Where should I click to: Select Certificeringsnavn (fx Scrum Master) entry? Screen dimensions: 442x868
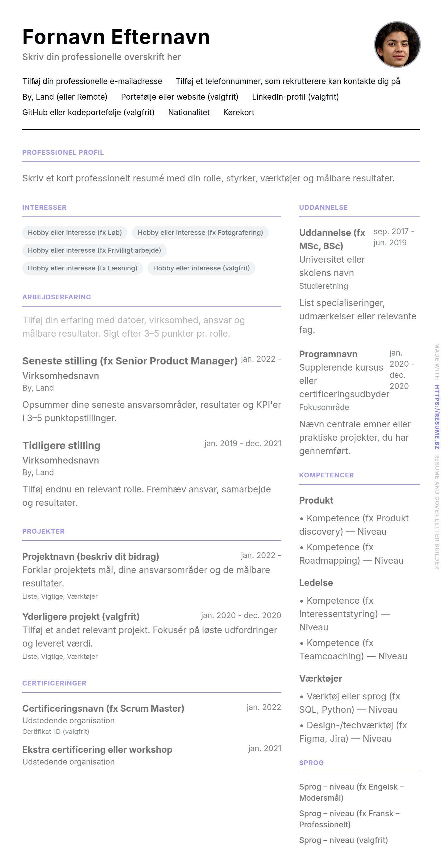pyautogui.click(x=103, y=708)
